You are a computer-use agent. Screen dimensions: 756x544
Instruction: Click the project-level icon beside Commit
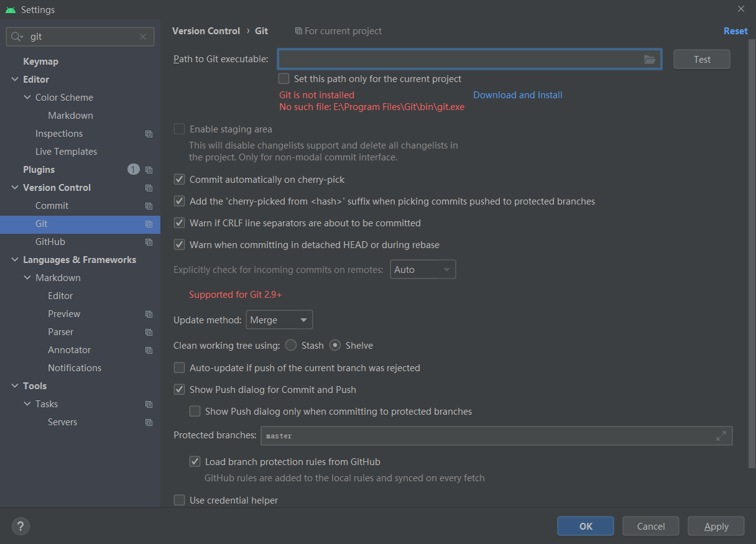coord(149,206)
